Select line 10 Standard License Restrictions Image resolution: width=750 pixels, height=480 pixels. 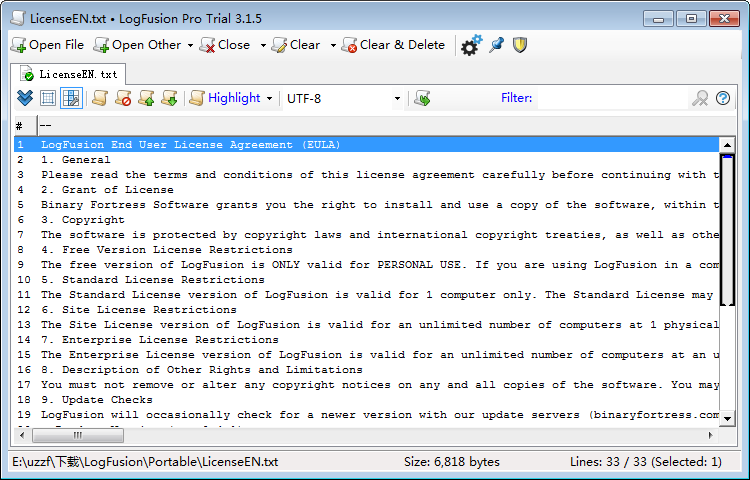(366, 280)
